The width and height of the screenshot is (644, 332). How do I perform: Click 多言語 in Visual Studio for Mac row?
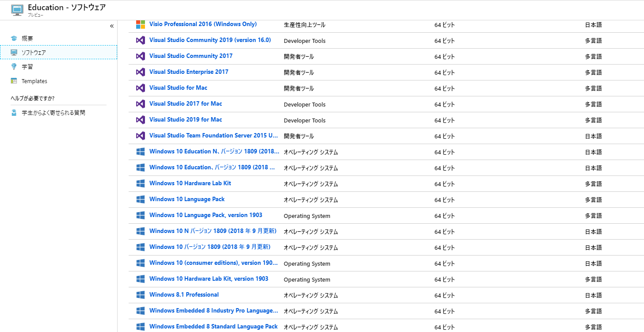tap(594, 88)
